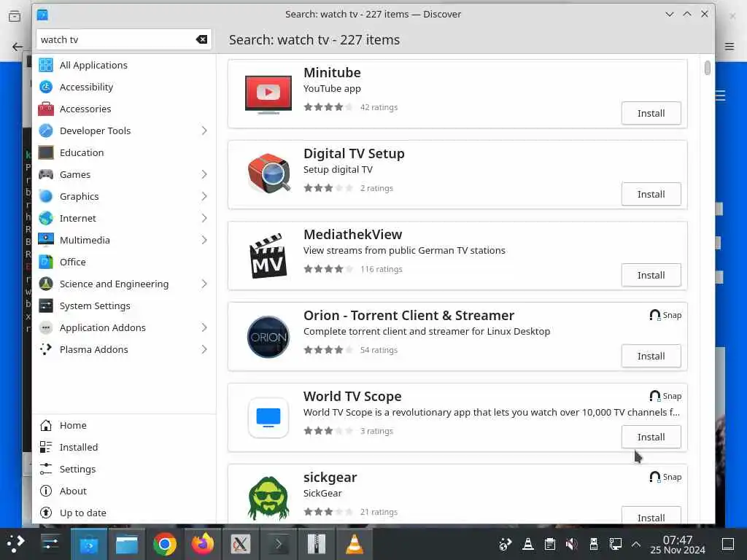The height and width of the screenshot is (560, 747).
Task: Open VLC media player from taskbar
Action: (x=355, y=544)
